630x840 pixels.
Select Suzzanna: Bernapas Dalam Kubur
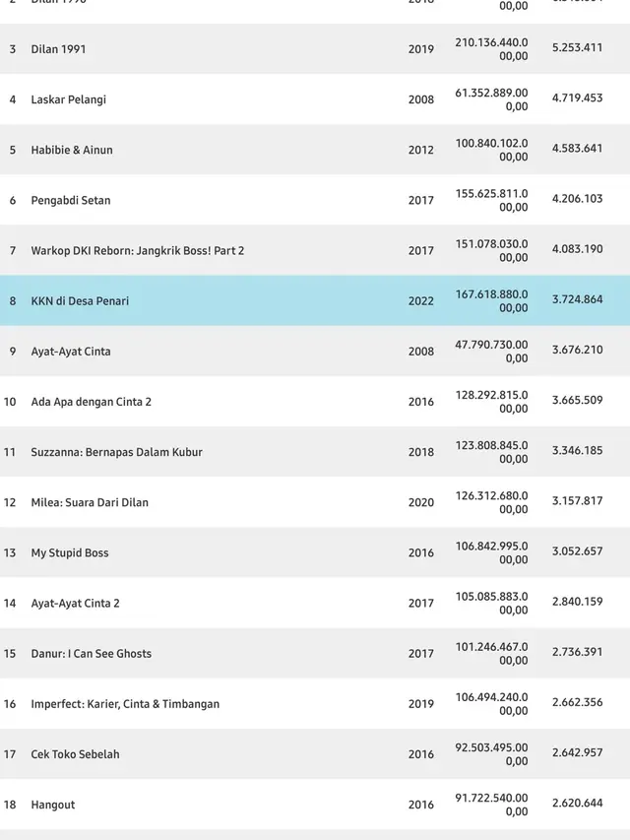[x=117, y=452]
